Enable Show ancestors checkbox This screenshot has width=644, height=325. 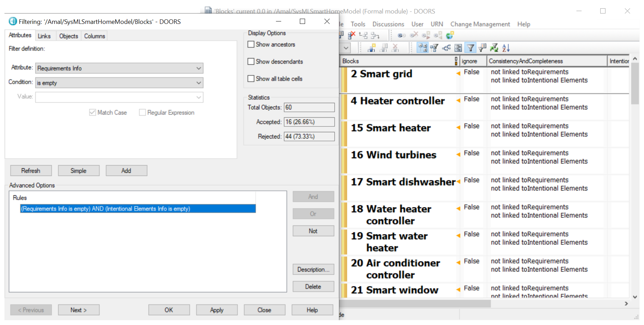(251, 44)
